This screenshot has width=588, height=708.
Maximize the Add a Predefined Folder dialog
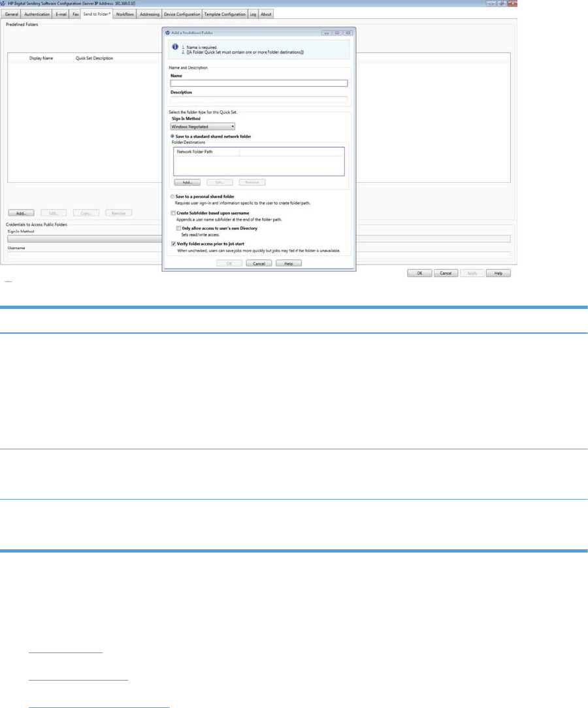click(337, 33)
